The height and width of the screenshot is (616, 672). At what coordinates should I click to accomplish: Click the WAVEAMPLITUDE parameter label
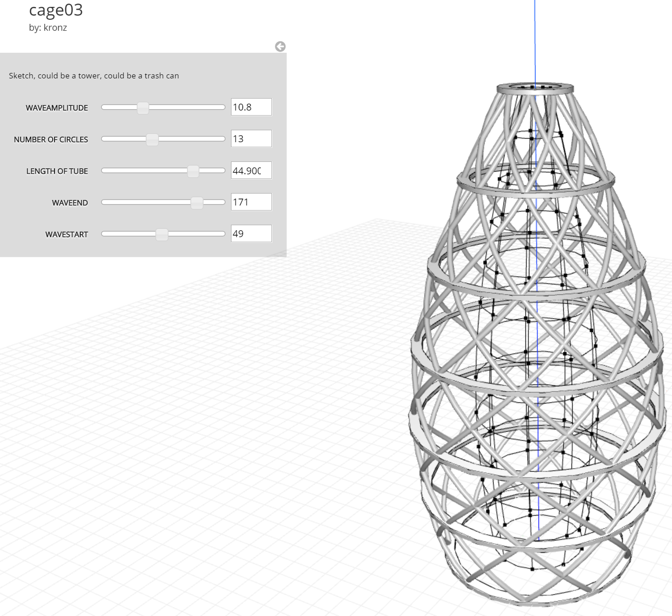tap(57, 107)
